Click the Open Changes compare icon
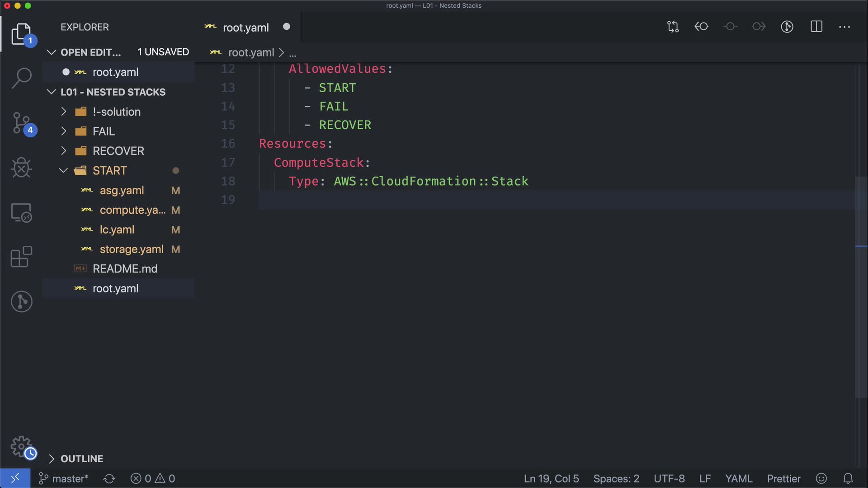 [673, 27]
